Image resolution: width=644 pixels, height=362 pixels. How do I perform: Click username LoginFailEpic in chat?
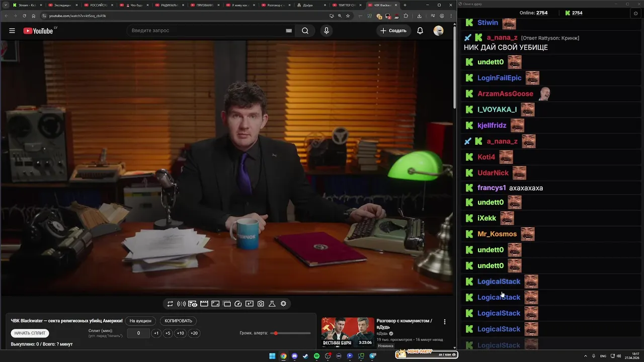coord(500,78)
